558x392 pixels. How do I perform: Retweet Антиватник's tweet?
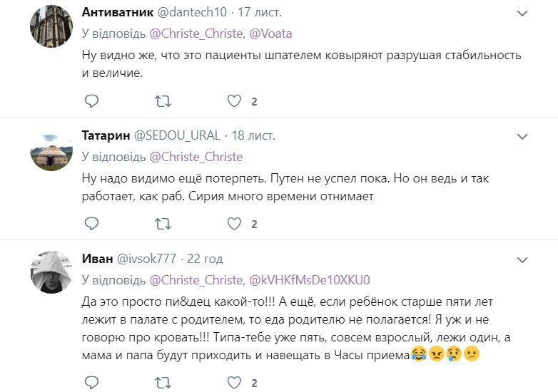tap(163, 101)
